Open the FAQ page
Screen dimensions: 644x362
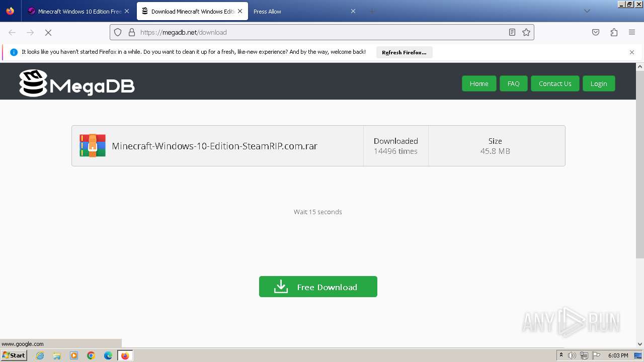pyautogui.click(x=513, y=83)
